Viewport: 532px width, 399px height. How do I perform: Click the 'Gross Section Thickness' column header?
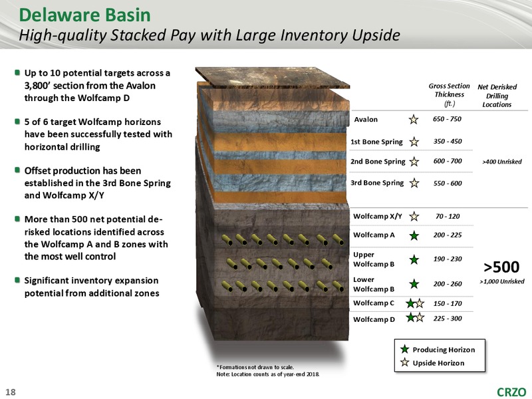point(450,94)
